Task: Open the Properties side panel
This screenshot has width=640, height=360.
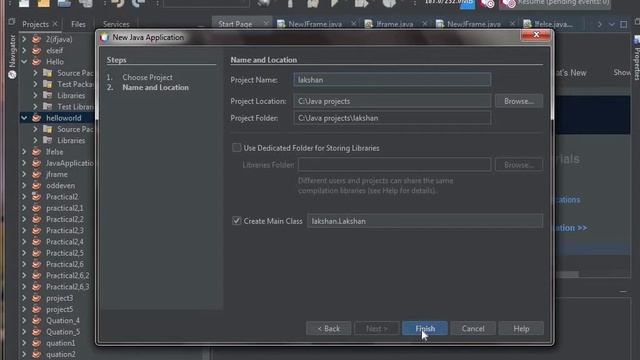Action: [x=636, y=58]
